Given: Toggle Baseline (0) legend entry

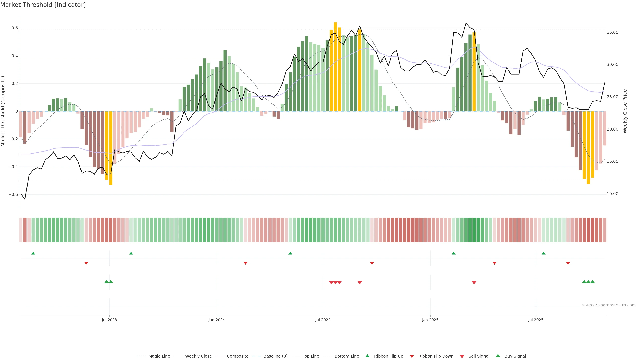Looking at the screenshot, I should (x=275, y=356).
